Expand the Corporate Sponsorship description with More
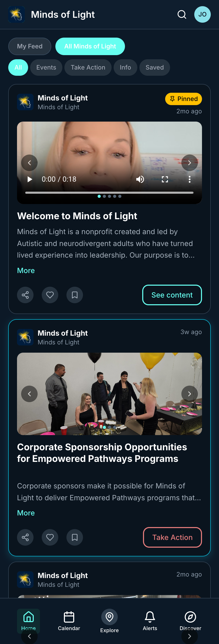Viewport: 219px width, 644px height. 26,513
